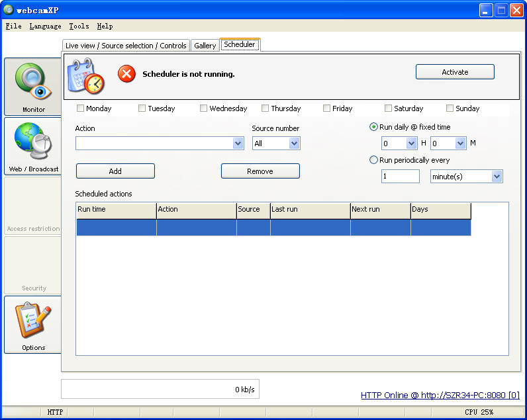The image size is (527, 420).
Task: Open the minute(s) interval unit dropdown
Action: point(497,177)
